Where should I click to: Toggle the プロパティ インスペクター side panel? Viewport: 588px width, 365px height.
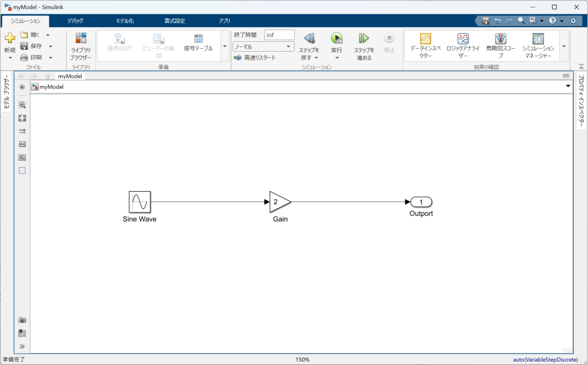(581, 98)
